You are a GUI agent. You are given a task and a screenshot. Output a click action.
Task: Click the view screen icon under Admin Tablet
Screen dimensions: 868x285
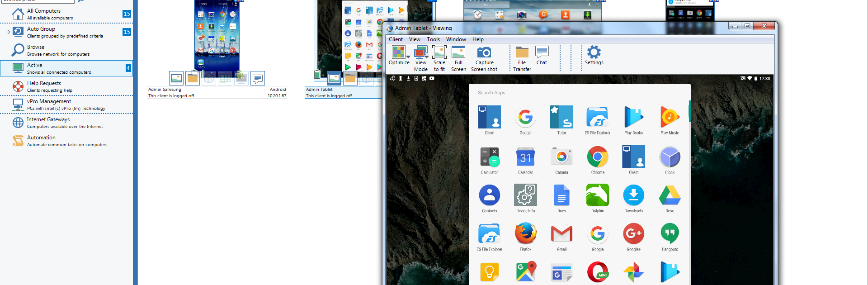pyautogui.click(x=334, y=78)
